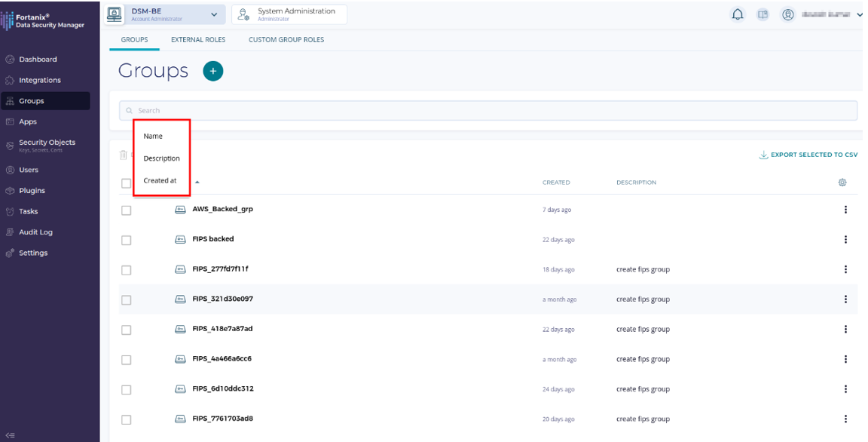This screenshot has width=868, height=442.
Task: Click the column settings gear icon
Action: click(x=842, y=183)
